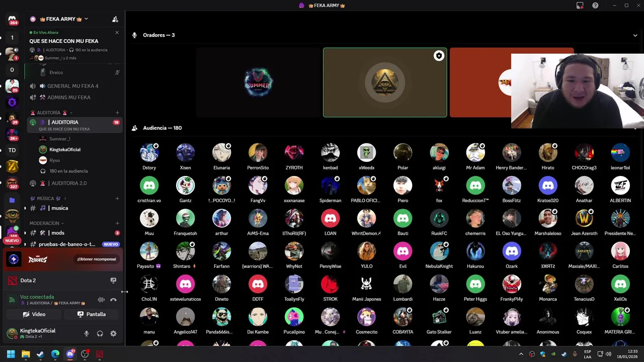Add channel to AUDITORÍA category with plus
This screenshot has height=362, width=644.
(x=117, y=113)
